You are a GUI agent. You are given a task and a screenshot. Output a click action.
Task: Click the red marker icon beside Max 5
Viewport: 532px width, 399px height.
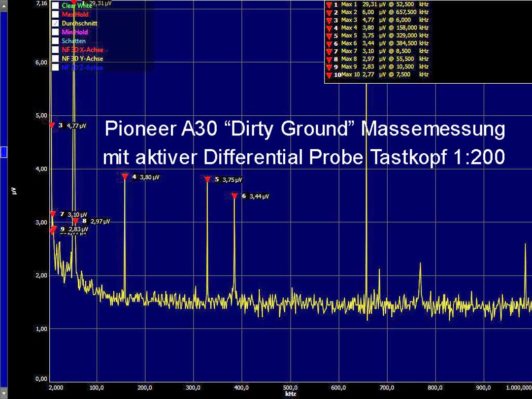click(329, 36)
